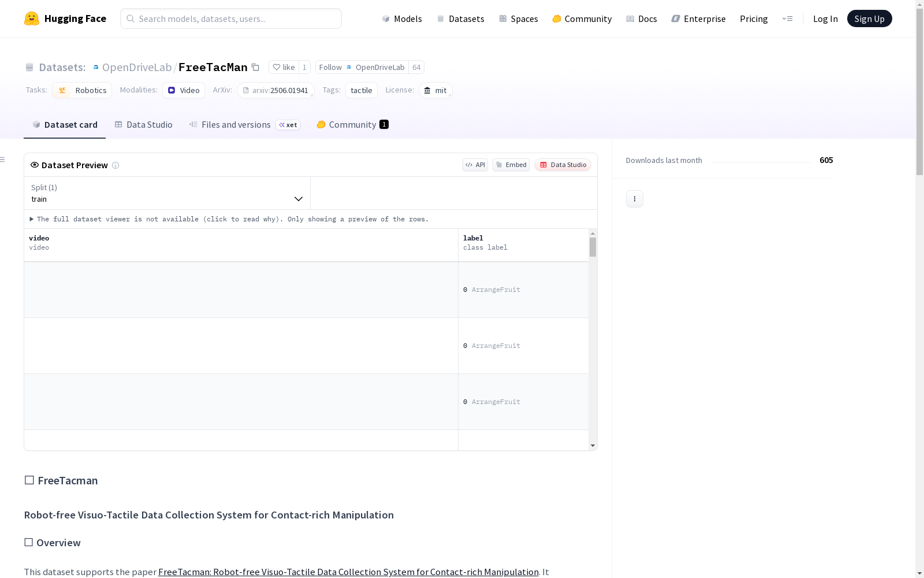Click the Dataset Preview info icon
Screen dimensions: 924x578
pyautogui.click(x=115, y=165)
